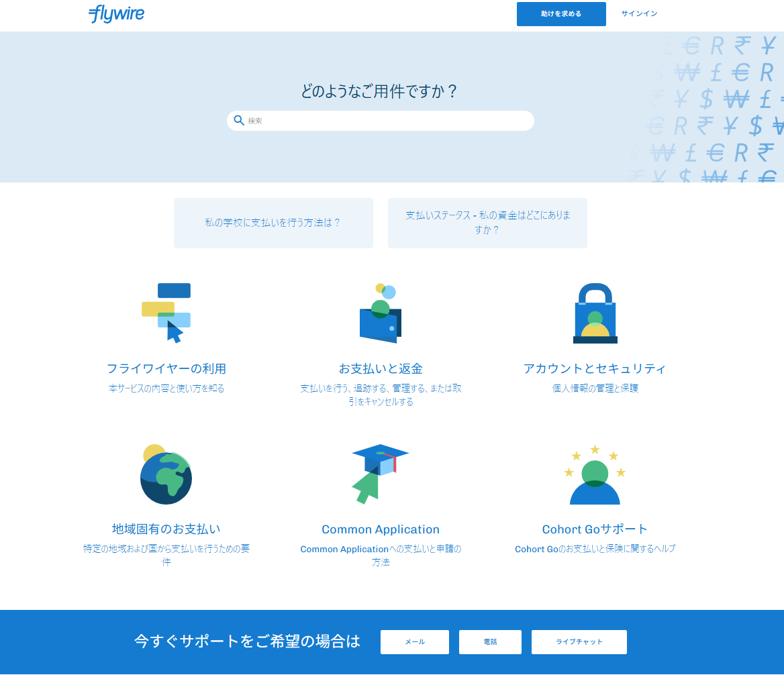The height and width of the screenshot is (675, 784).
Task: Click the wallet icon above お支払いと返金
Action: tap(381, 312)
